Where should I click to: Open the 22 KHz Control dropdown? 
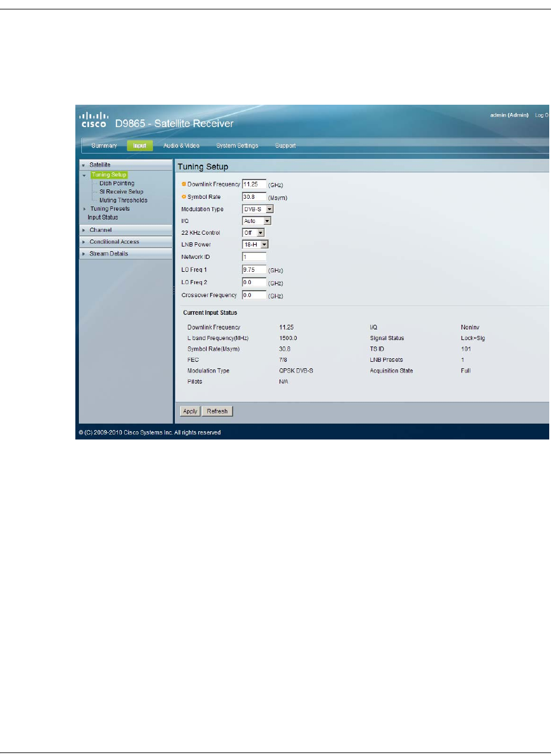(x=253, y=233)
